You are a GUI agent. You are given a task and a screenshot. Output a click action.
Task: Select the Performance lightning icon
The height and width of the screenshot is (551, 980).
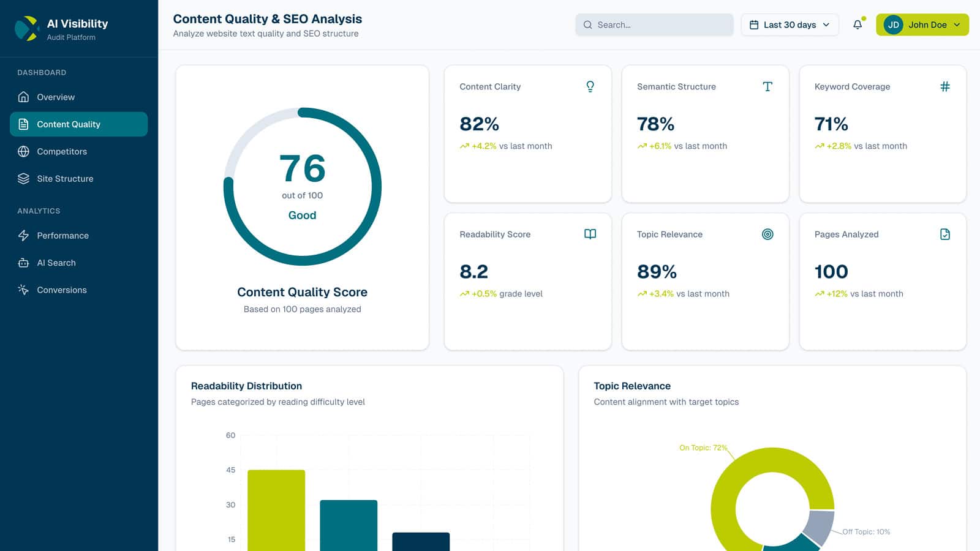coord(23,236)
